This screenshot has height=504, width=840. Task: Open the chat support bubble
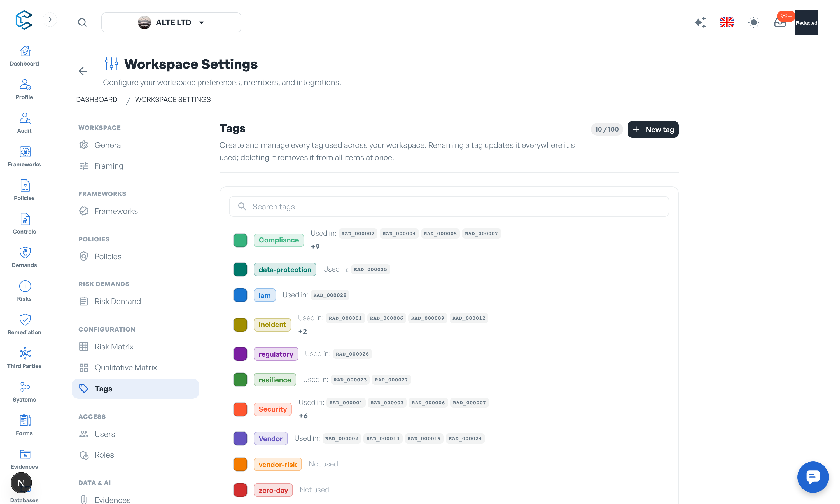(813, 477)
